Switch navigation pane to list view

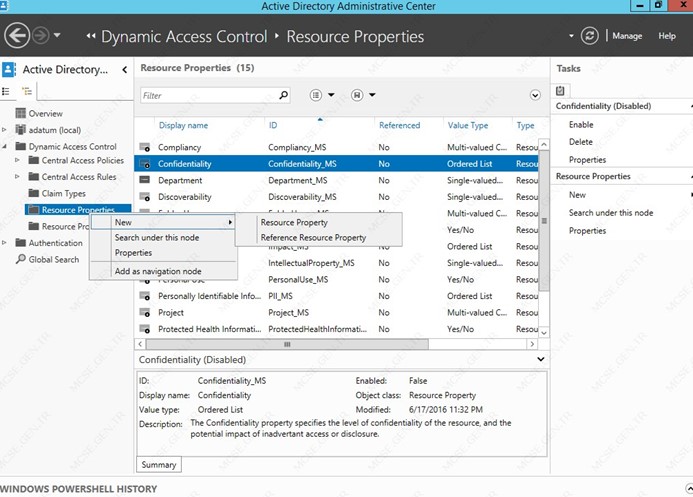pyautogui.click(x=6, y=91)
